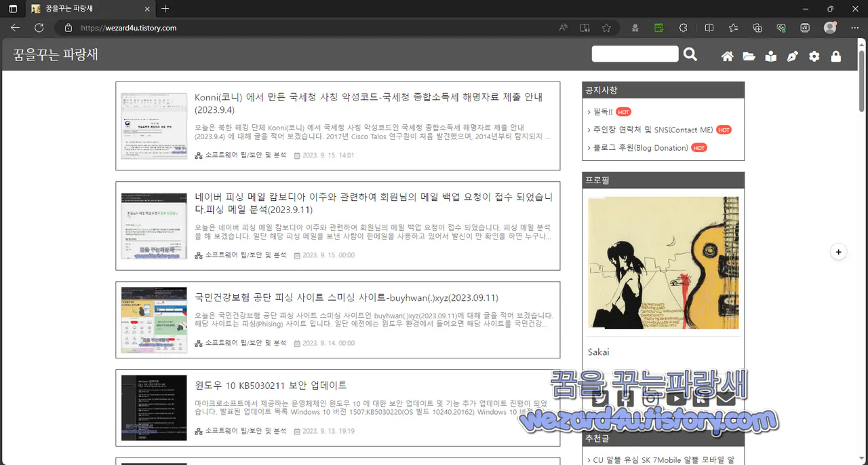Open the guestbook reader icon in header

(770, 56)
